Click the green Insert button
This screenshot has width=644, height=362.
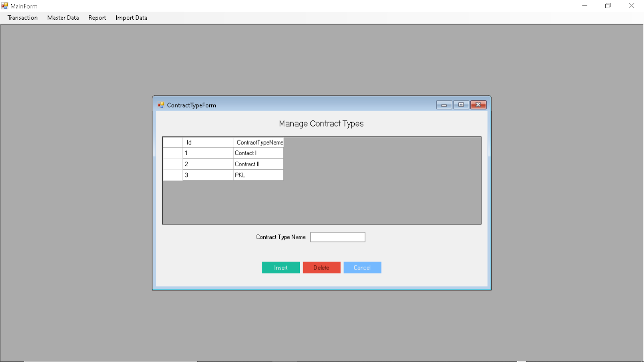(x=281, y=267)
